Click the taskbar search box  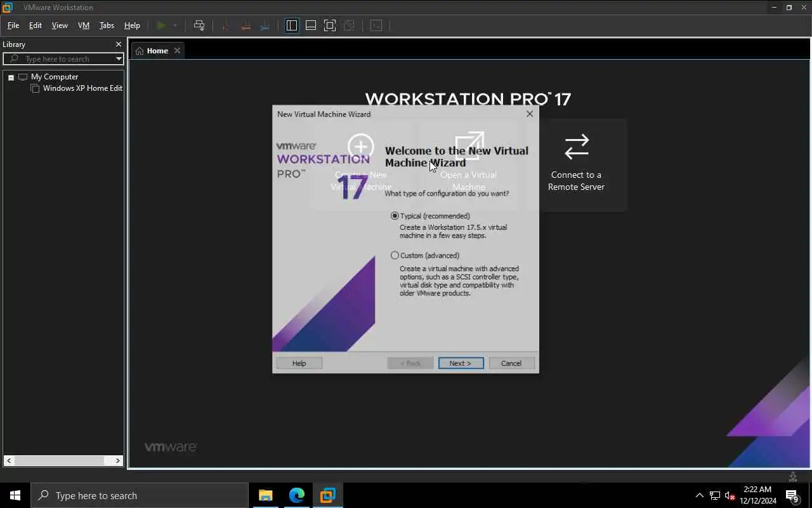[x=140, y=495]
